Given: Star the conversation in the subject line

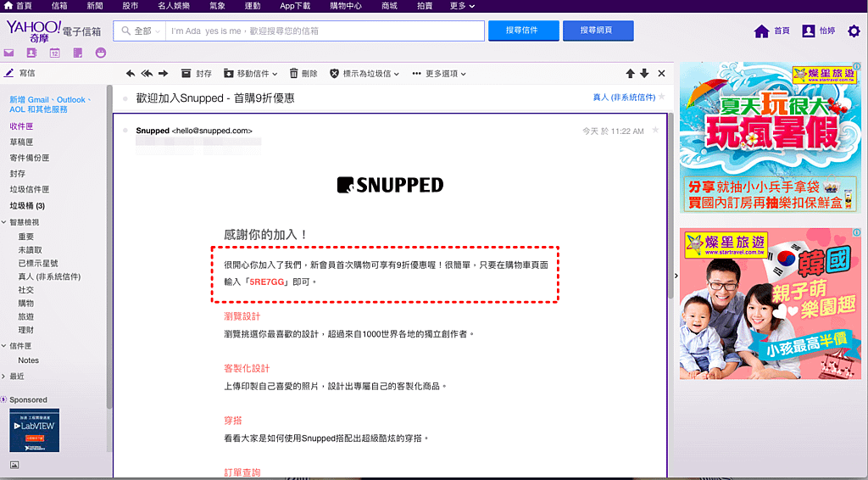Looking at the screenshot, I should (x=661, y=97).
